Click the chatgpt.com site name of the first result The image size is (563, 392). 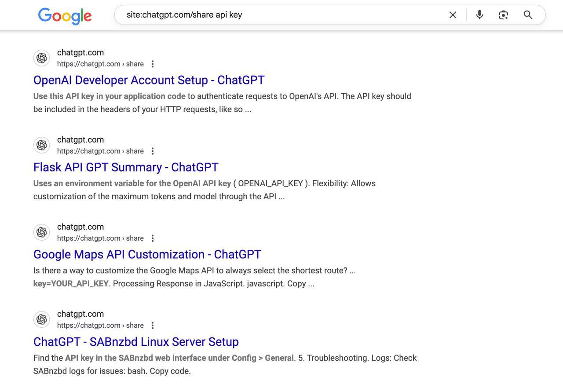point(80,53)
